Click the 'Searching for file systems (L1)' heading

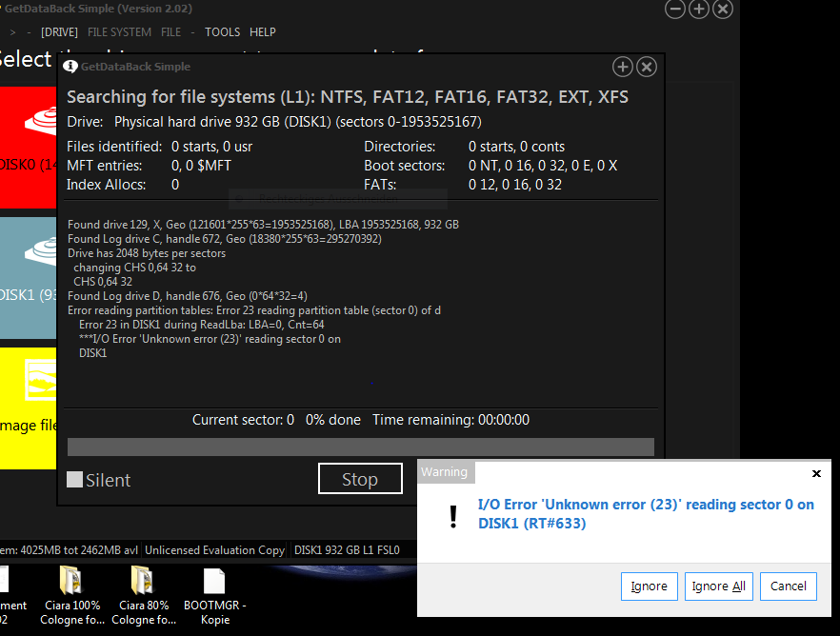(348, 97)
